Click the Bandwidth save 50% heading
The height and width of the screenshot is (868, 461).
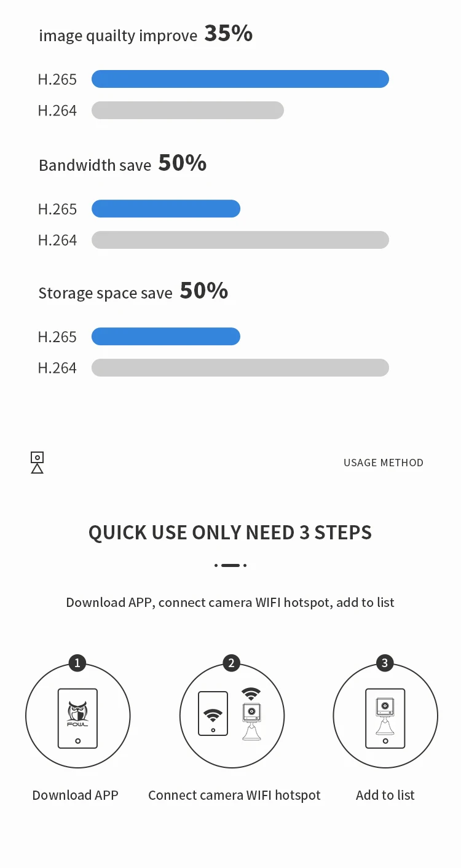pyautogui.click(x=122, y=163)
